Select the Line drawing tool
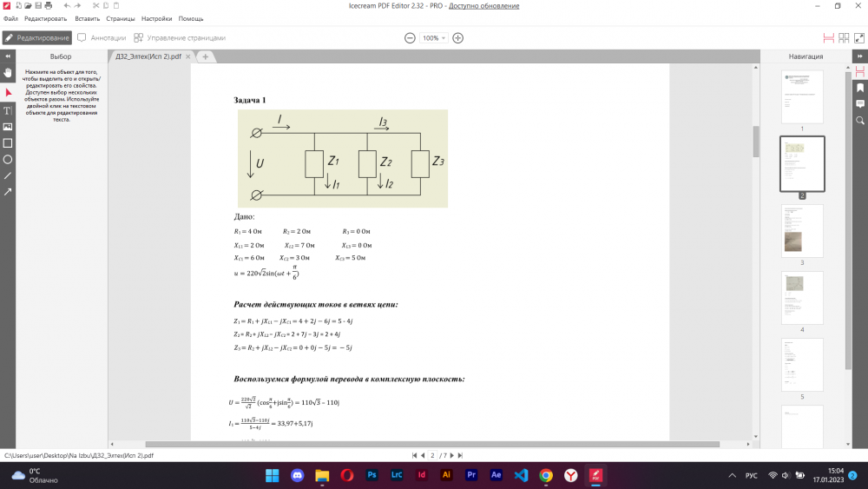The image size is (868, 489). coord(8,175)
